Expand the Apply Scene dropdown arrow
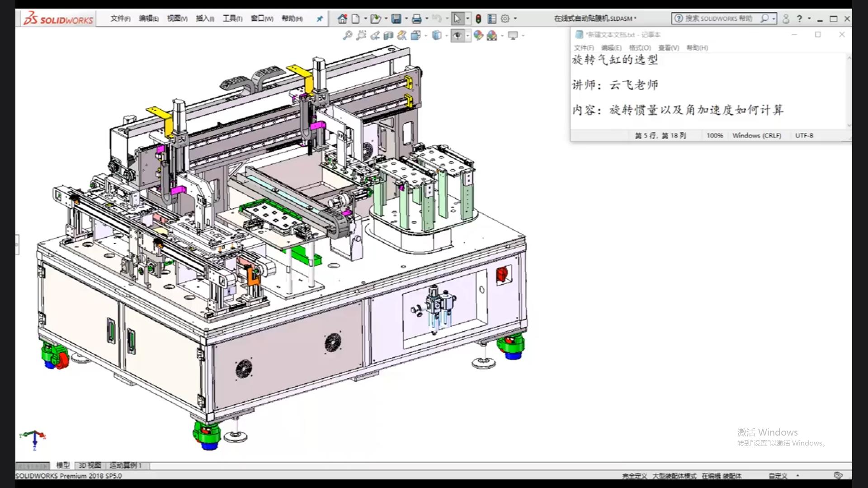Screen dimensions: 868x488 click(502, 35)
